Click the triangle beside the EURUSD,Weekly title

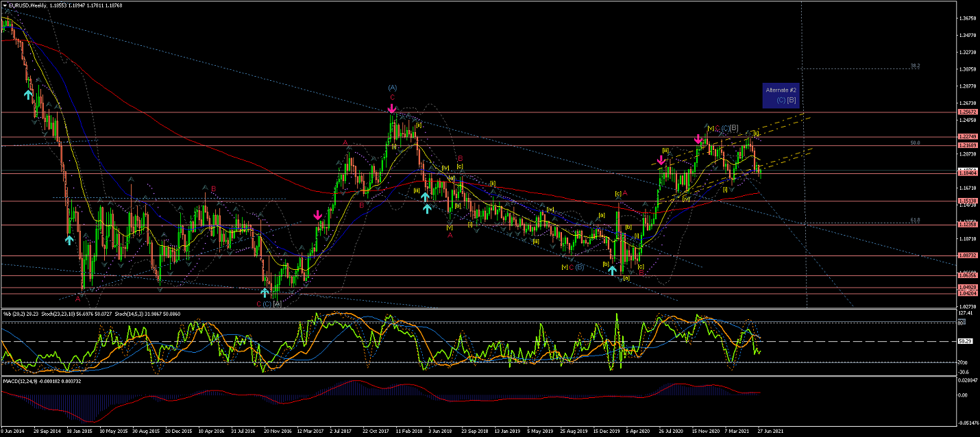pyautogui.click(x=4, y=5)
